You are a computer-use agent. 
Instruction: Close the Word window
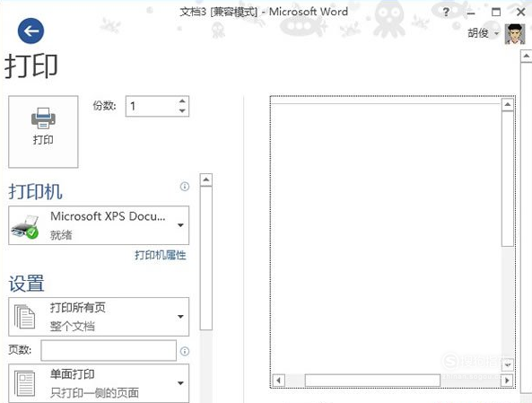(x=521, y=13)
